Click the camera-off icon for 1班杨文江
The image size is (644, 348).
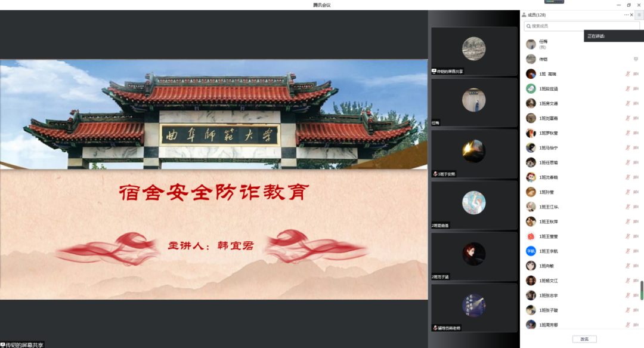tap(636, 281)
